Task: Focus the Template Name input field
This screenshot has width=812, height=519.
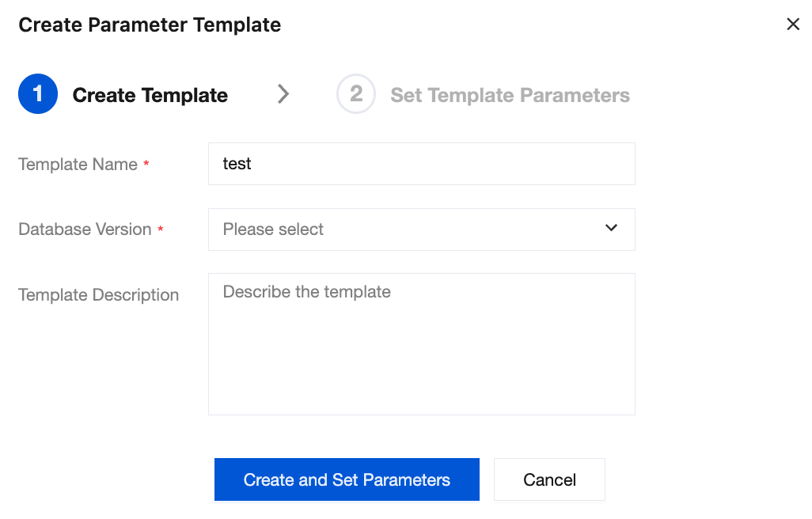Action: (x=421, y=164)
